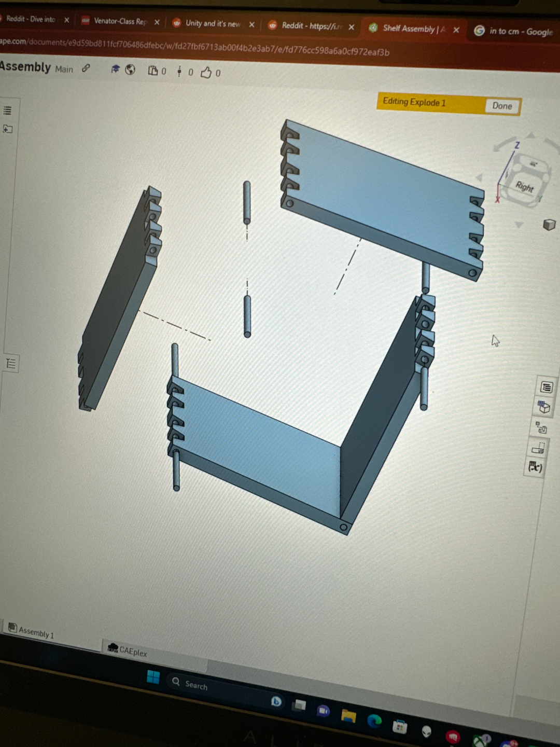Close the 'Shelf Assembly' browser tab
Screen dimensions: 560x747
point(456,30)
